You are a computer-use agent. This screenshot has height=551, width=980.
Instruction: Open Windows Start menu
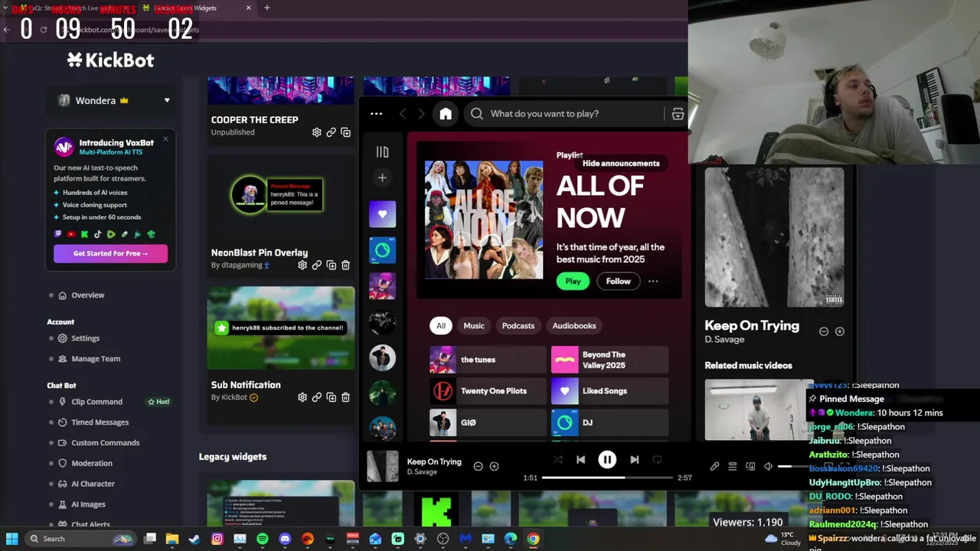(x=12, y=539)
